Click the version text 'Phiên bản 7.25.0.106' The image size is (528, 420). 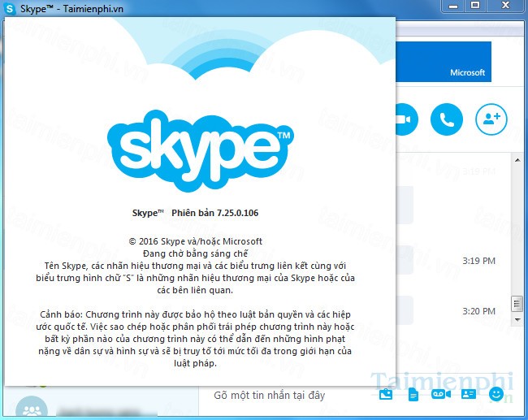[214, 213]
